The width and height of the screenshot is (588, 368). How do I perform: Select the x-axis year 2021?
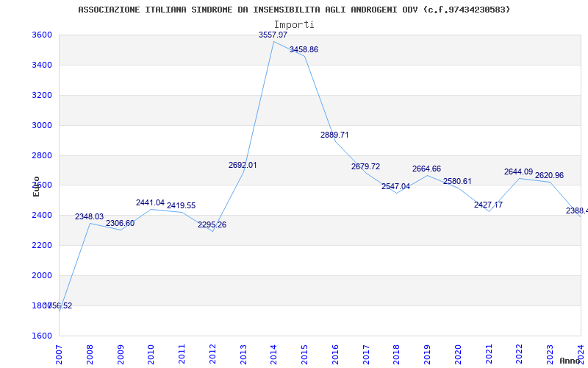[489, 355]
